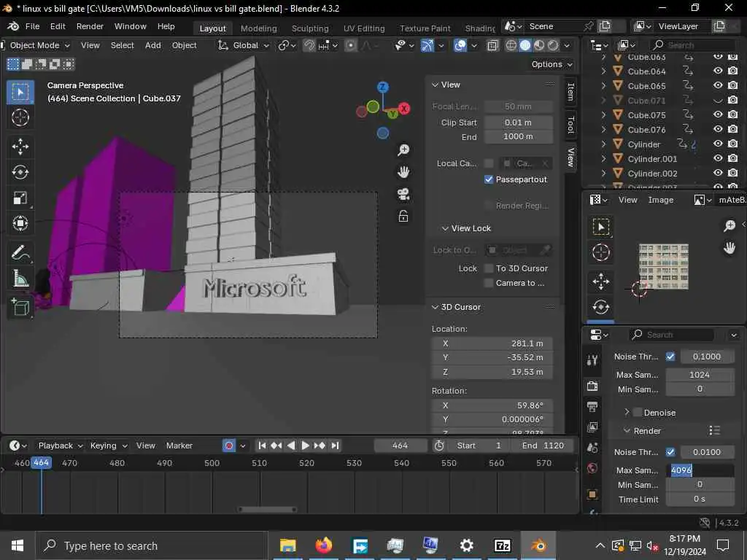The image size is (747, 560).
Task: Open the Scene properties tab icon
Action: point(592,448)
